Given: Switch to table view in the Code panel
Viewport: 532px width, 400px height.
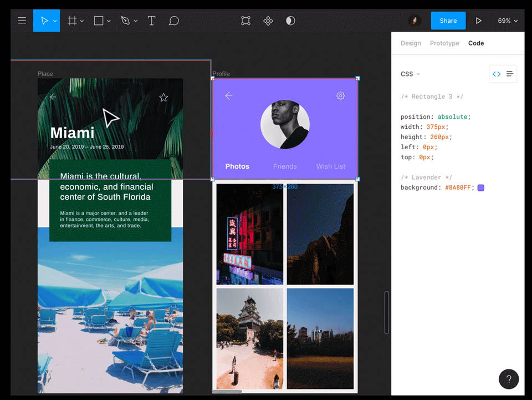Looking at the screenshot, I should tap(510, 74).
